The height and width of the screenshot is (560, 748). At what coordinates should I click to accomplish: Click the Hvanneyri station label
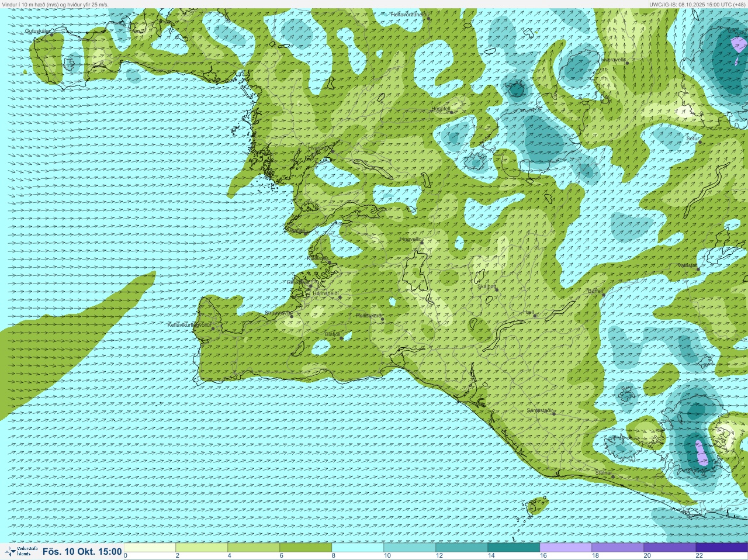[x=320, y=148]
